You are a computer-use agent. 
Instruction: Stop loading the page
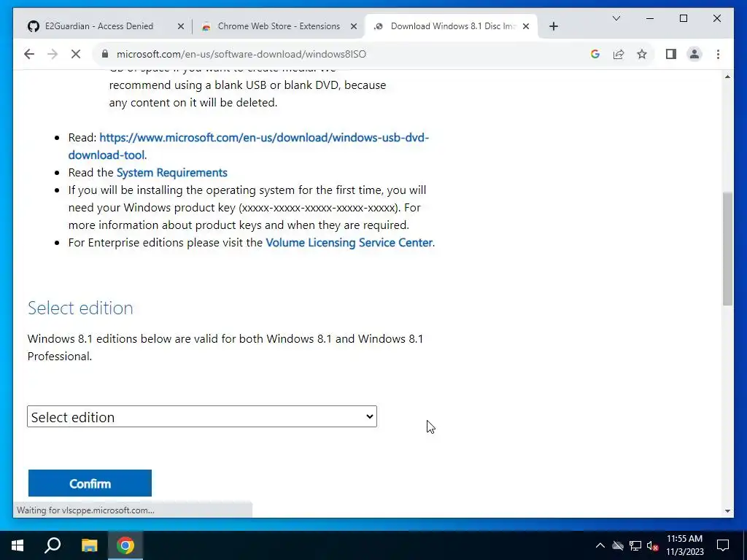click(x=76, y=54)
